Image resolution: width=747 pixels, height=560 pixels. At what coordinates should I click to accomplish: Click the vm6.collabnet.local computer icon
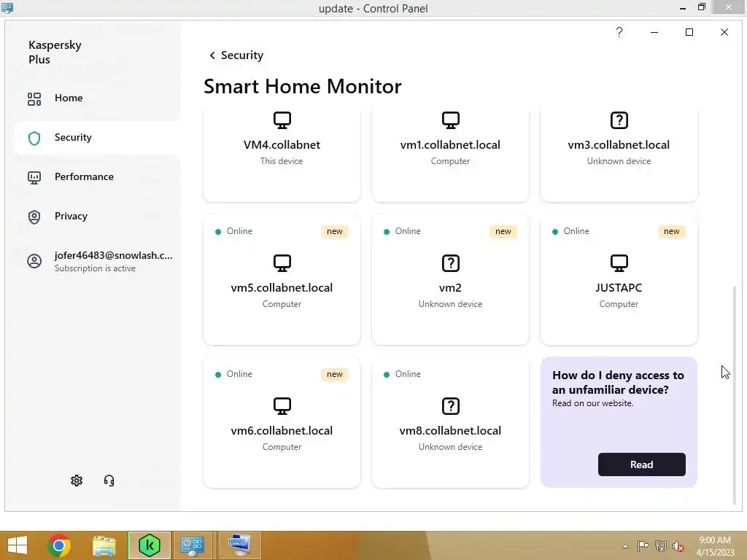coord(282,405)
